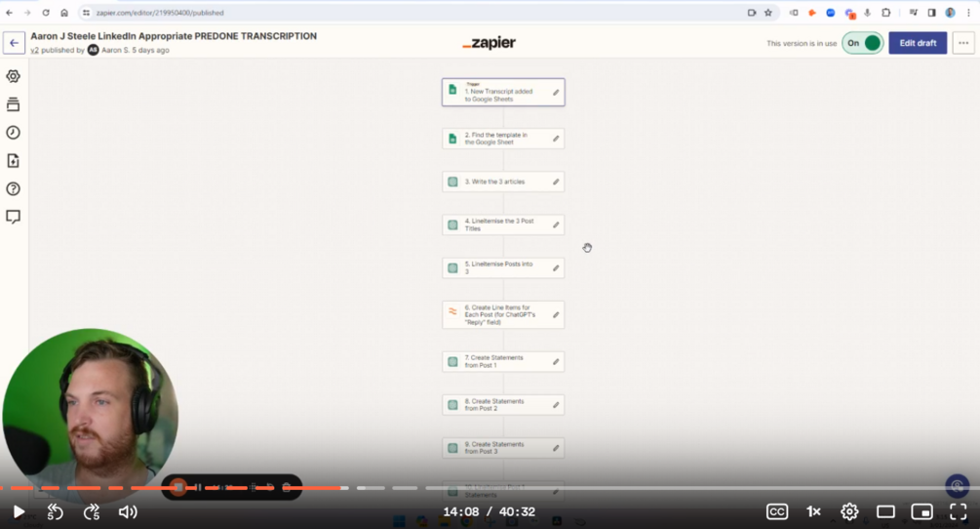The image size is (980, 529).
Task: Open Zap settings gear in left sidebar
Action: coord(13,76)
